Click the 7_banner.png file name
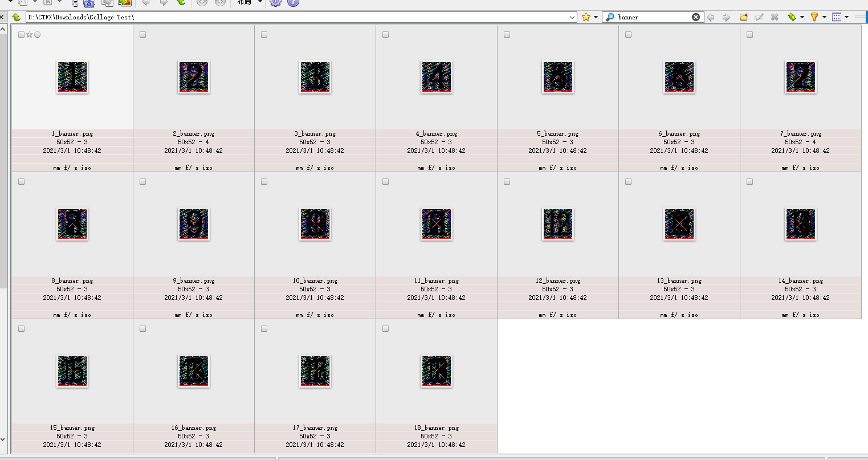 coord(801,134)
